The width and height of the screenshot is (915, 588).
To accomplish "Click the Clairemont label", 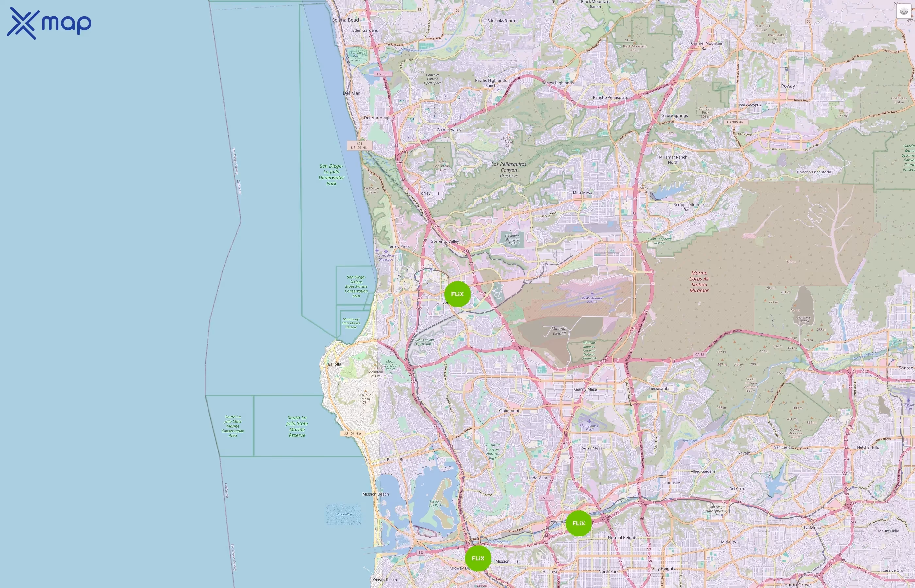I will click(509, 410).
